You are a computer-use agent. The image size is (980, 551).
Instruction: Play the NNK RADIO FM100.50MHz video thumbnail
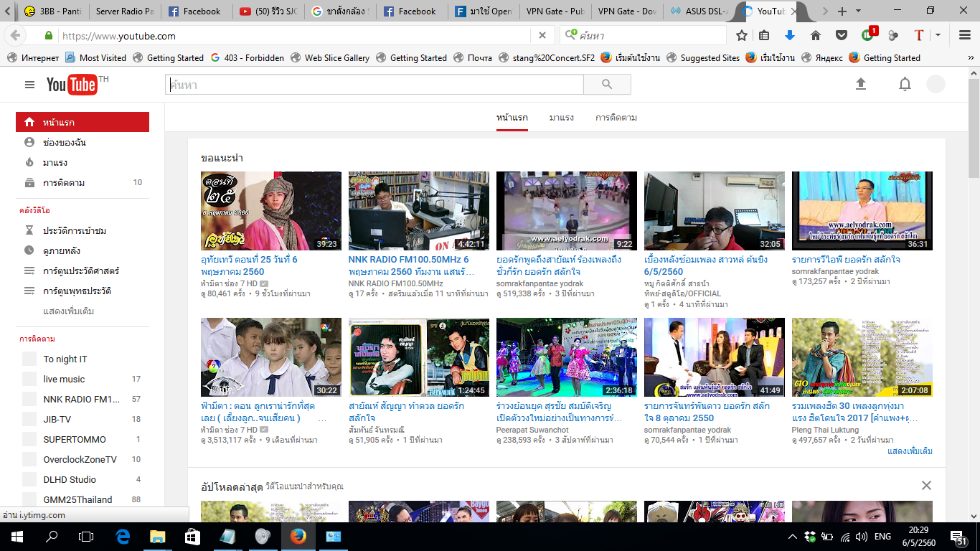(x=418, y=211)
